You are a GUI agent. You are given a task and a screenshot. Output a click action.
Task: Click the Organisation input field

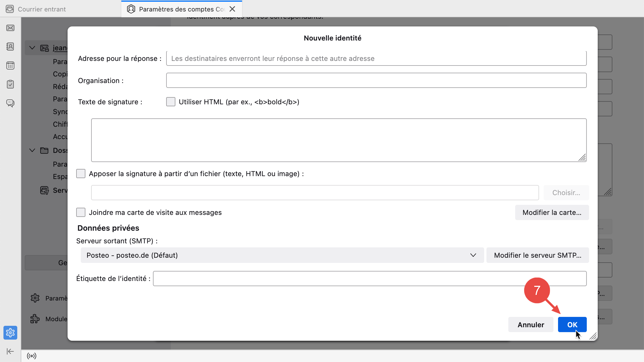tap(376, 80)
